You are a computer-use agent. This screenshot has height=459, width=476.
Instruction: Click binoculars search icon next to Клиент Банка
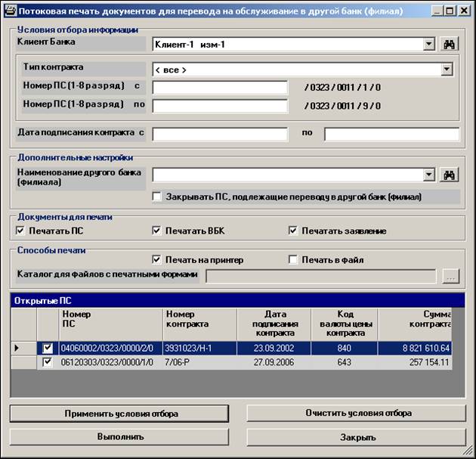click(450, 45)
